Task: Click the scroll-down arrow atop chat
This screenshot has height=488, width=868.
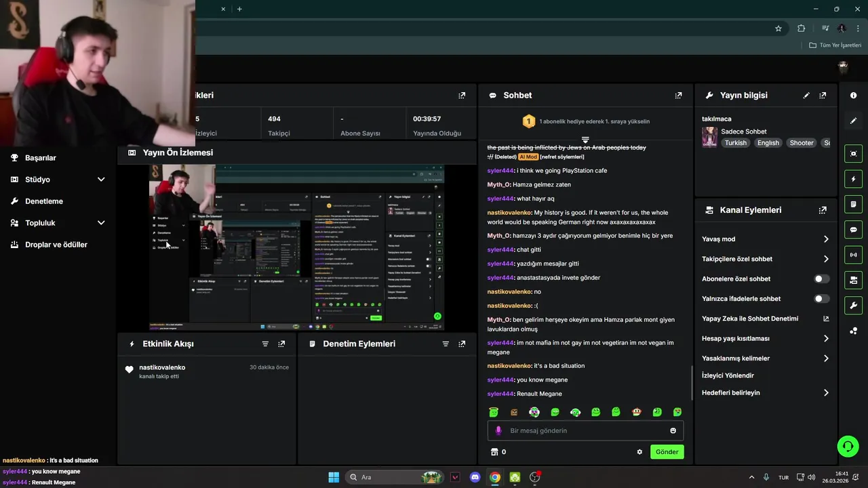Action: [x=585, y=140]
